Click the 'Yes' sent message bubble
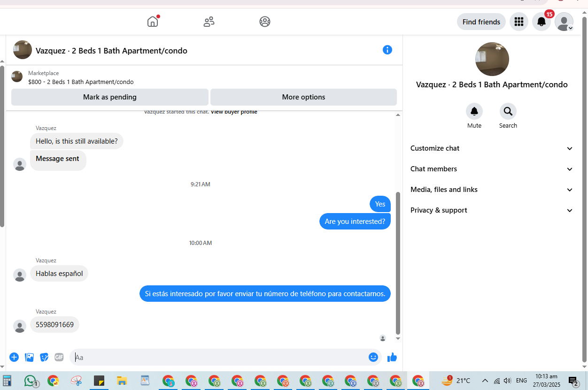This screenshot has width=588, height=390. tap(380, 204)
